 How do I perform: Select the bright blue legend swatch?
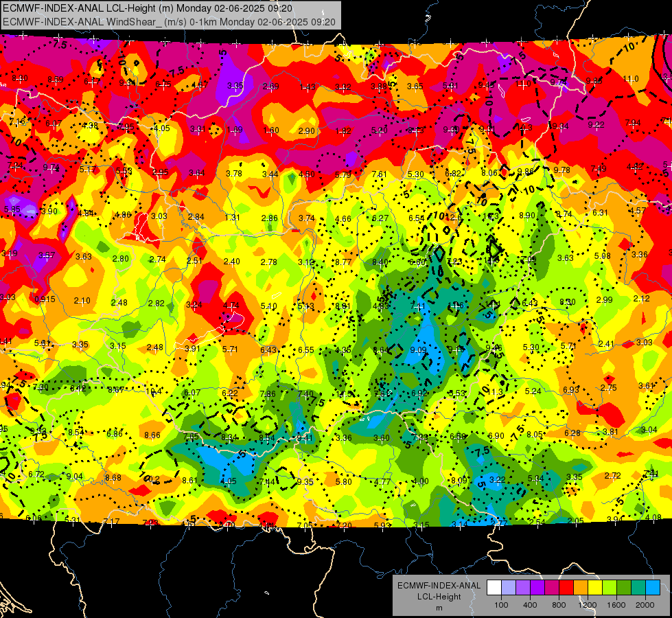653,587
